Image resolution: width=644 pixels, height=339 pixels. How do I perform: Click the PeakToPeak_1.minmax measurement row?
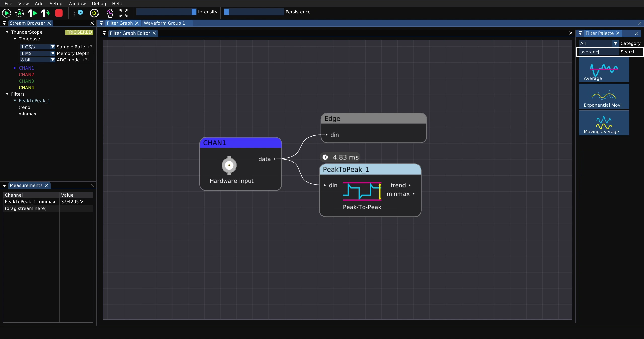coord(48,202)
